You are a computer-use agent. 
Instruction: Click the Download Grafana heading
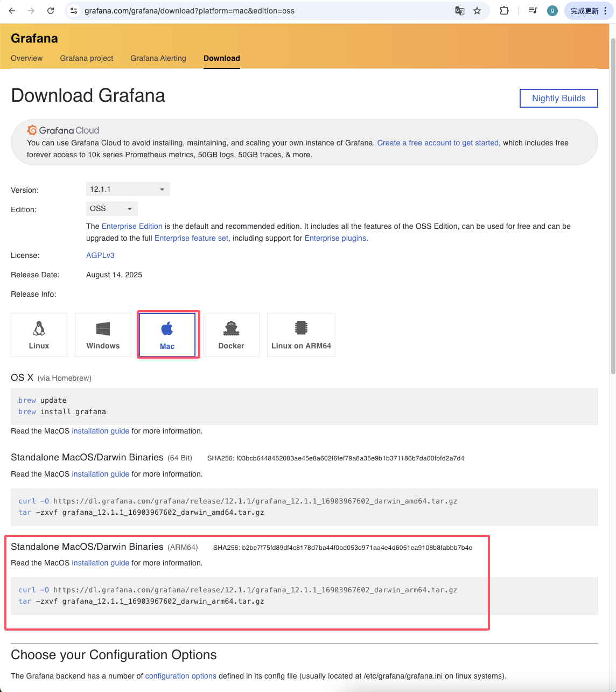click(x=88, y=95)
